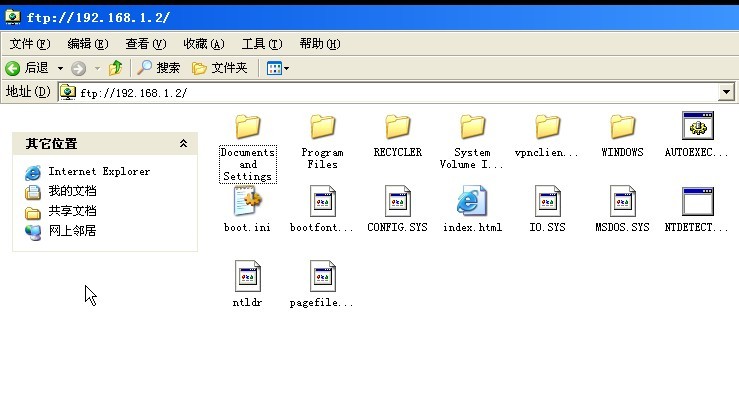This screenshot has width=739, height=413.
Task: Open the 查看(V) menu
Action: [x=146, y=44]
